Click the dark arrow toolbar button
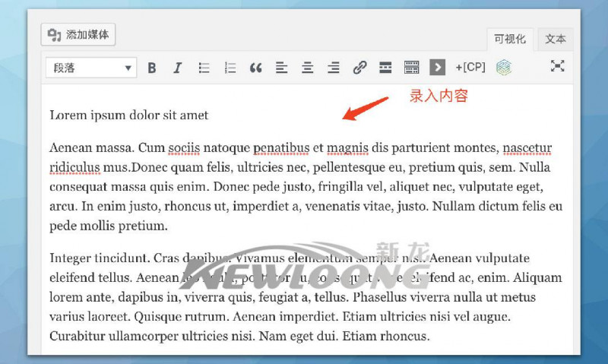 point(437,68)
